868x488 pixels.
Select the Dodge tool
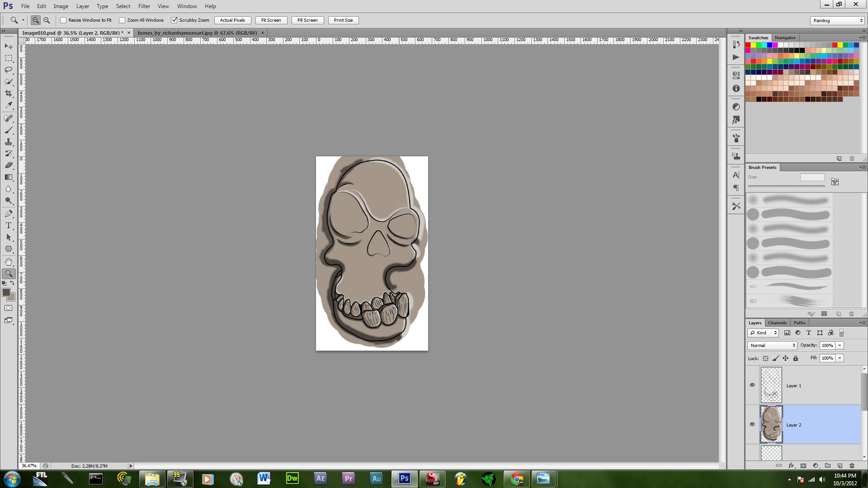(x=9, y=201)
